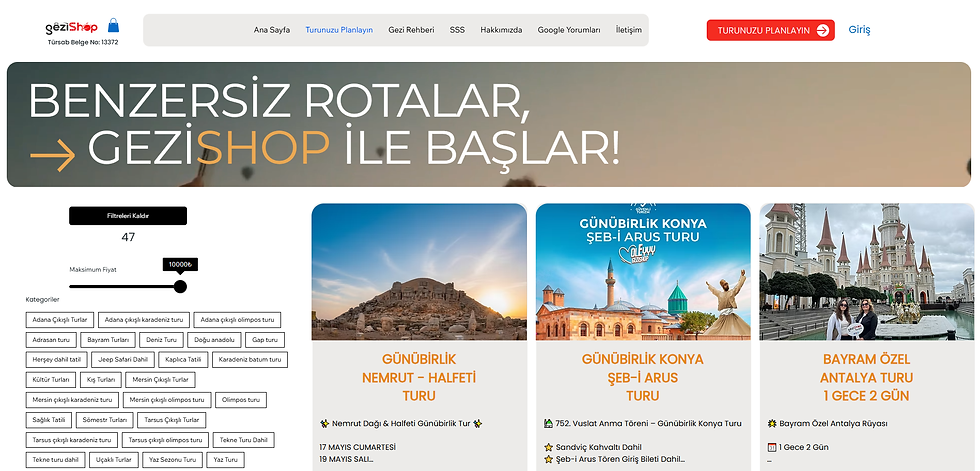Select the Adrasan turu category
This screenshot has width=980, height=471.
coord(51,340)
